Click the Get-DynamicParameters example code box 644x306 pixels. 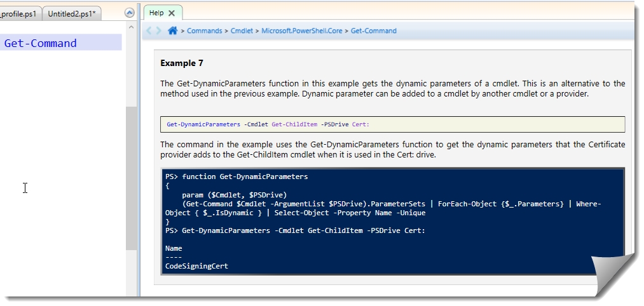pos(392,124)
